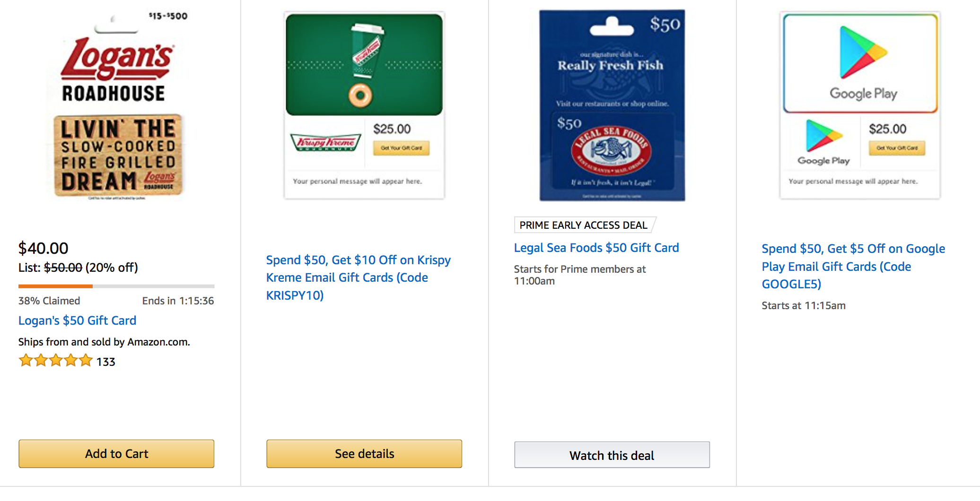Open Google Play GOOGLE5 promotion link
Screen dimensions: 980x501
853,266
